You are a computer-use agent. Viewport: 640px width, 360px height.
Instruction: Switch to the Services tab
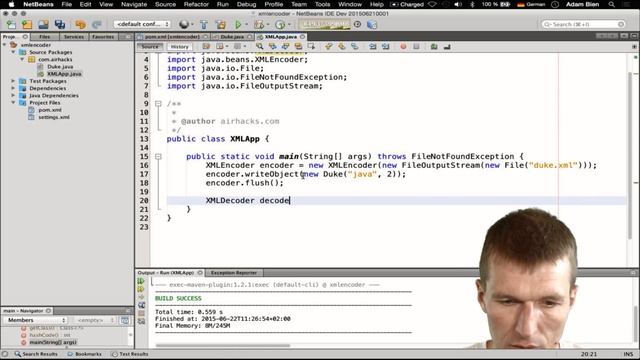[74, 37]
